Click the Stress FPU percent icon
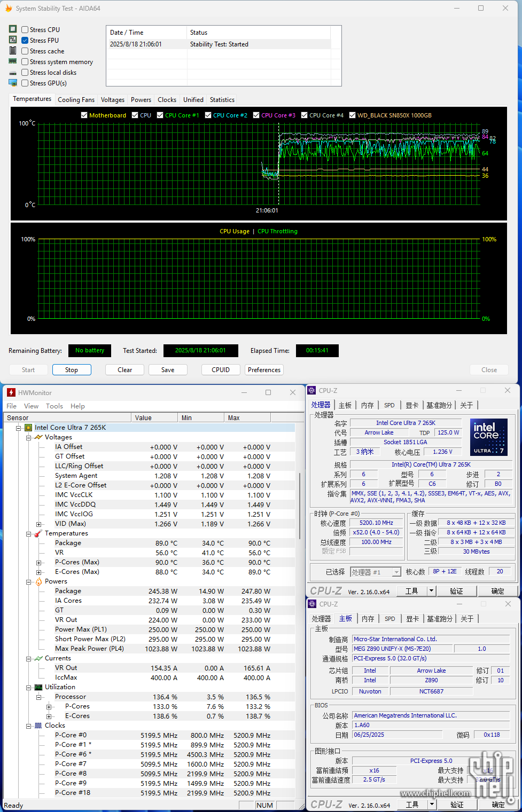Screen dimensions: 522x812 coord(13,40)
